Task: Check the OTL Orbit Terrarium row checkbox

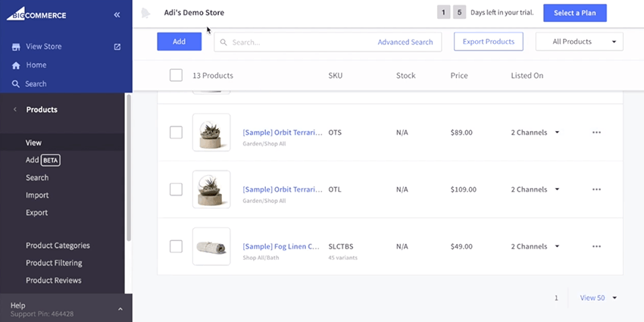Action: tap(176, 189)
